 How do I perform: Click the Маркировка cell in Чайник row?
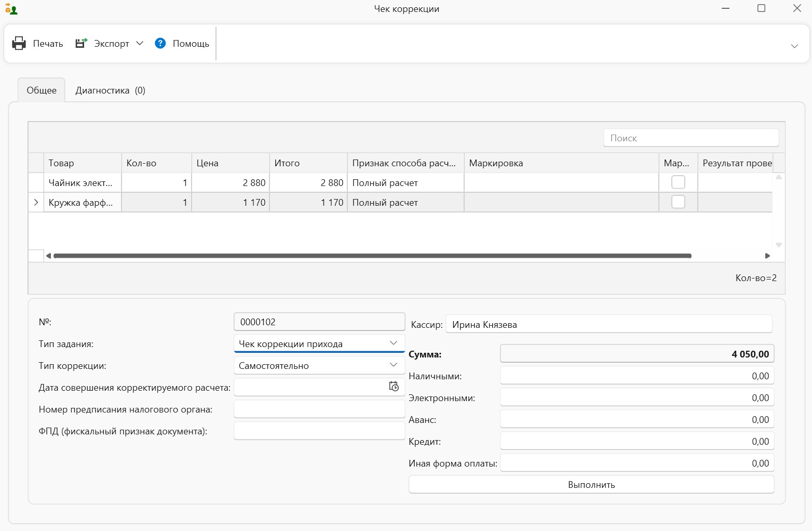(x=561, y=182)
